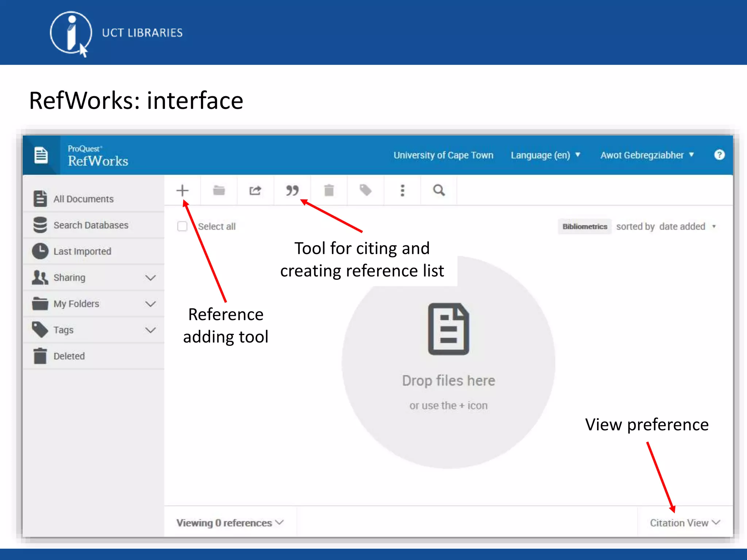Image resolution: width=747 pixels, height=560 pixels.
Task: Select Search Databases in sidebar
Action: click(93, 225)
